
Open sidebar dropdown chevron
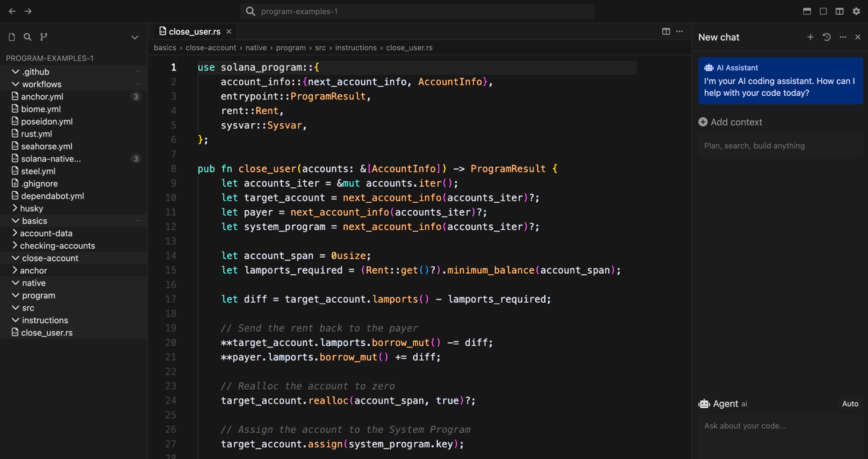(x=135, y=37)
